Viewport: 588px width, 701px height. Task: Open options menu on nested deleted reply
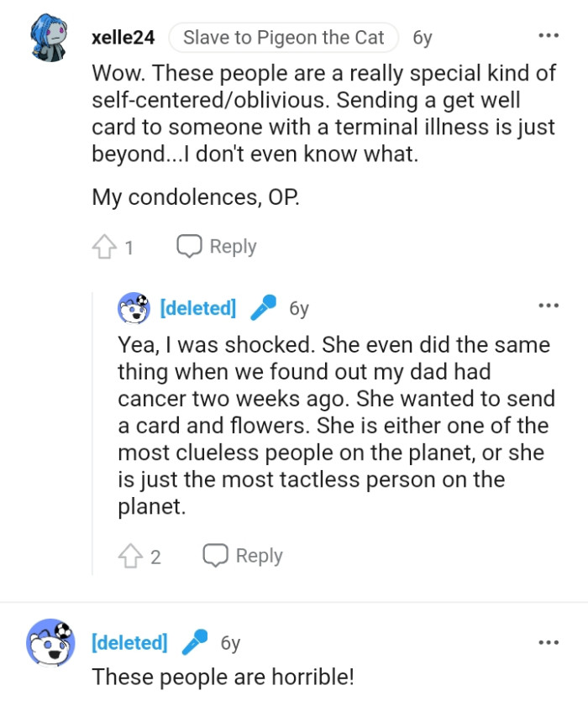click(x=549, y=306)
